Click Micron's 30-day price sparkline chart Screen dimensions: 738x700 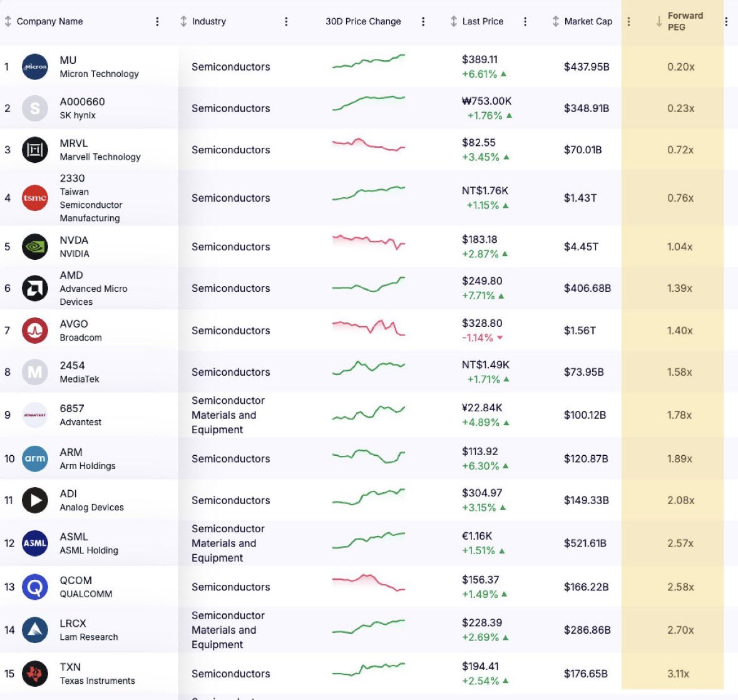click(369, 61)
